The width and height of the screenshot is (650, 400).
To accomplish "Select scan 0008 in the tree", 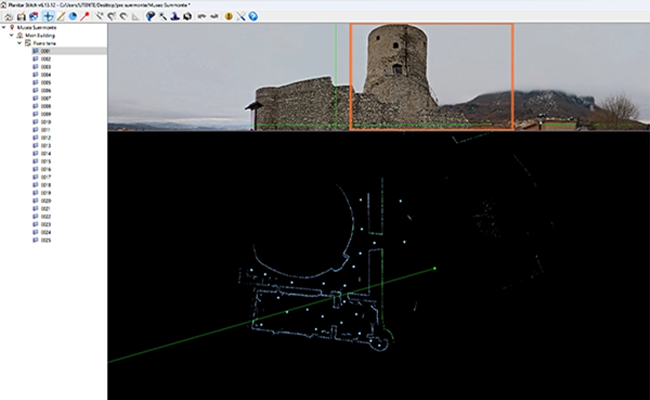I will (x=46, y=106).
